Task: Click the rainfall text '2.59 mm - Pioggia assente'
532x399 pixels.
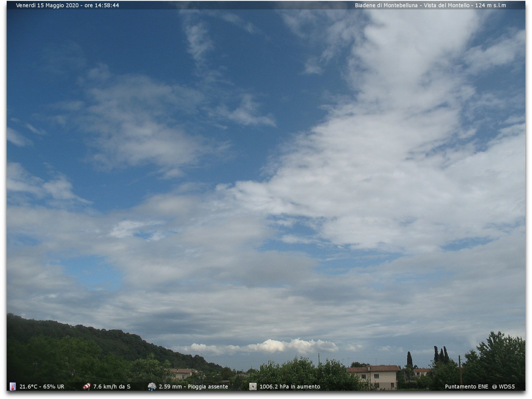Action: [x=194, y=387]
